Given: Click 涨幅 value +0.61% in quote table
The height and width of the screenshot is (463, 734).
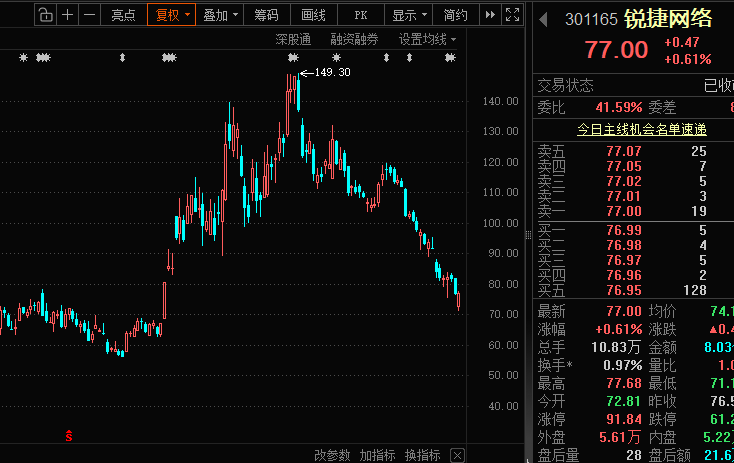Looking at the screenshot, I should (x=619, y=329).
